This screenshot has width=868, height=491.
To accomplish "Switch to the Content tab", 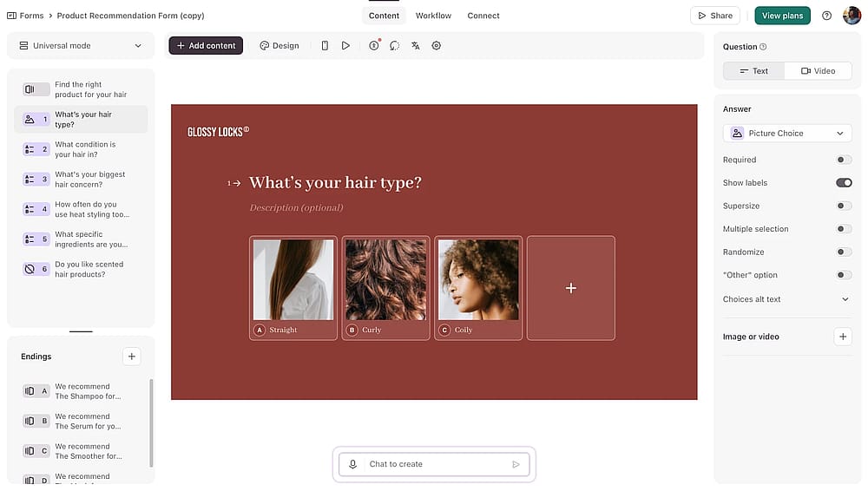I will (x=384, y=16).
